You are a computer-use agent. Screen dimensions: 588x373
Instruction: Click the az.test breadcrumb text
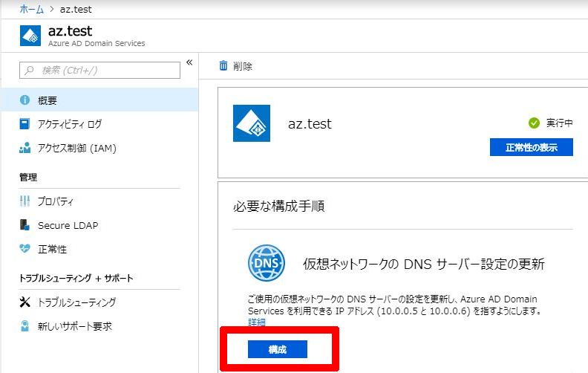pos(76,9)
